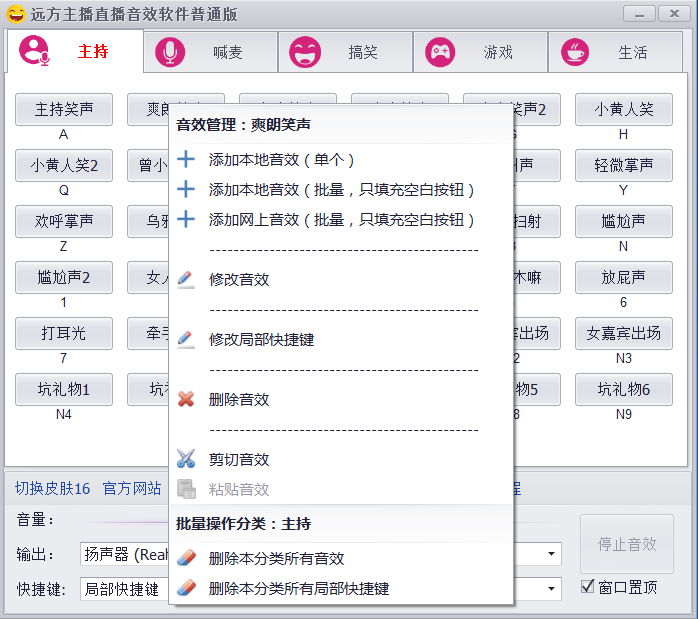The height and width of the screenshot is (619, 698).
Task: Expand the 输出 speaker dropdown
Action: [551, 554]
